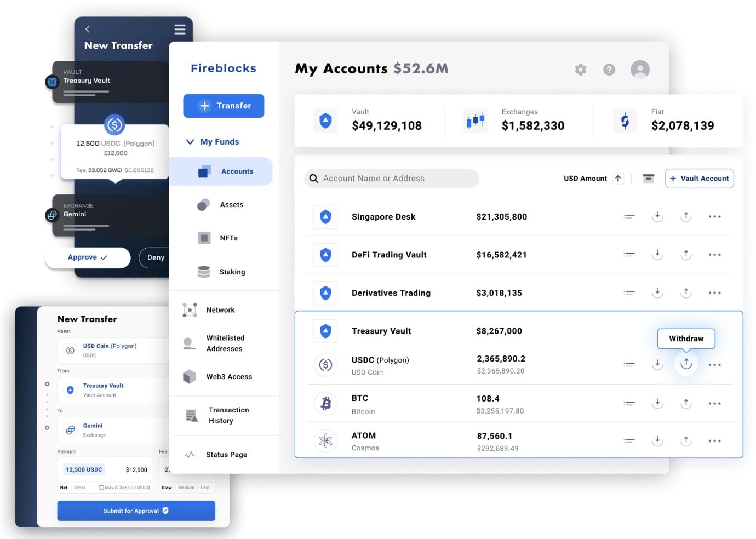This screenshot has width=756, height=539.
Task: Approve the mobile transfer request
Action: pos(88,257)
